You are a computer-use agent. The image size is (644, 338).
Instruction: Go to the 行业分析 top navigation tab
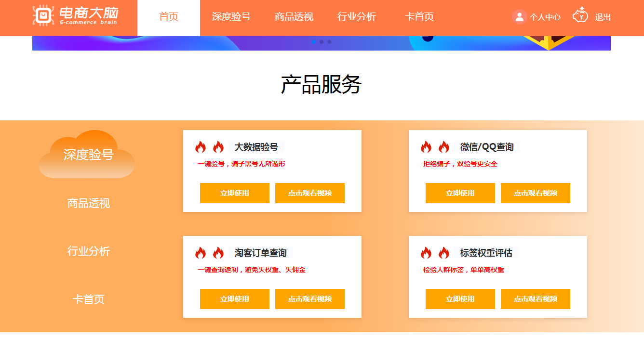pos(357,17)
